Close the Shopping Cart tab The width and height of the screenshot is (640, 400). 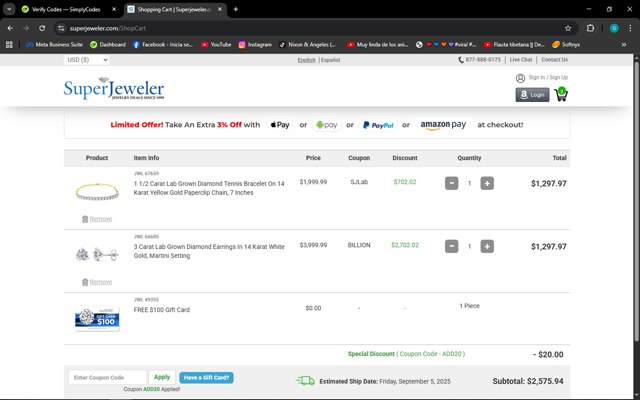click(220, 9)
